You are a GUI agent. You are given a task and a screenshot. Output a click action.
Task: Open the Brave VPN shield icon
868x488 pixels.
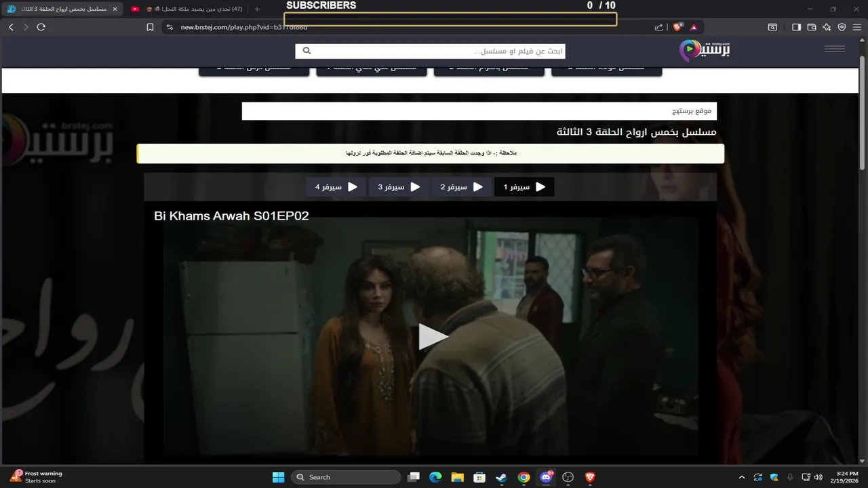842,27
